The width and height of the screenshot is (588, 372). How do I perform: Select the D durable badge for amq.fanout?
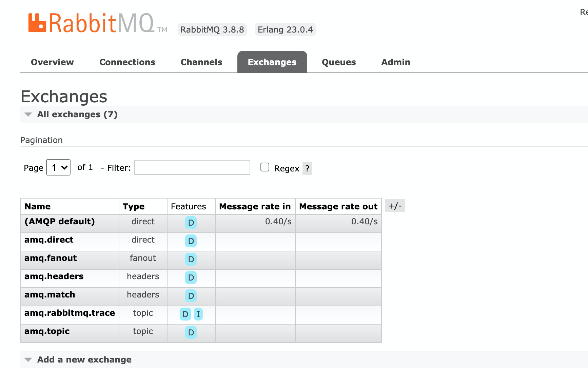click(x=191, y=260)
